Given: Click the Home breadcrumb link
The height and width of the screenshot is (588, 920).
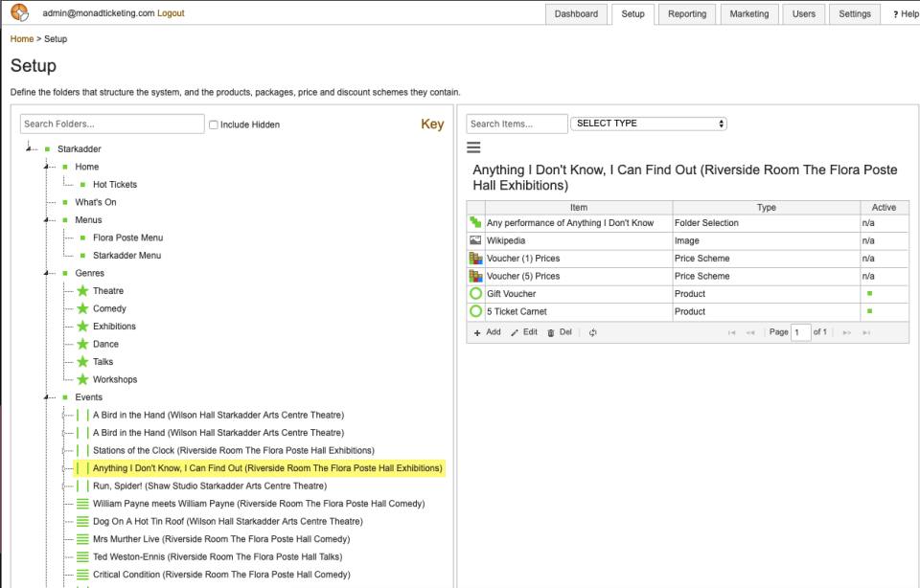Looking at the screenshot, I should (22, 38).
